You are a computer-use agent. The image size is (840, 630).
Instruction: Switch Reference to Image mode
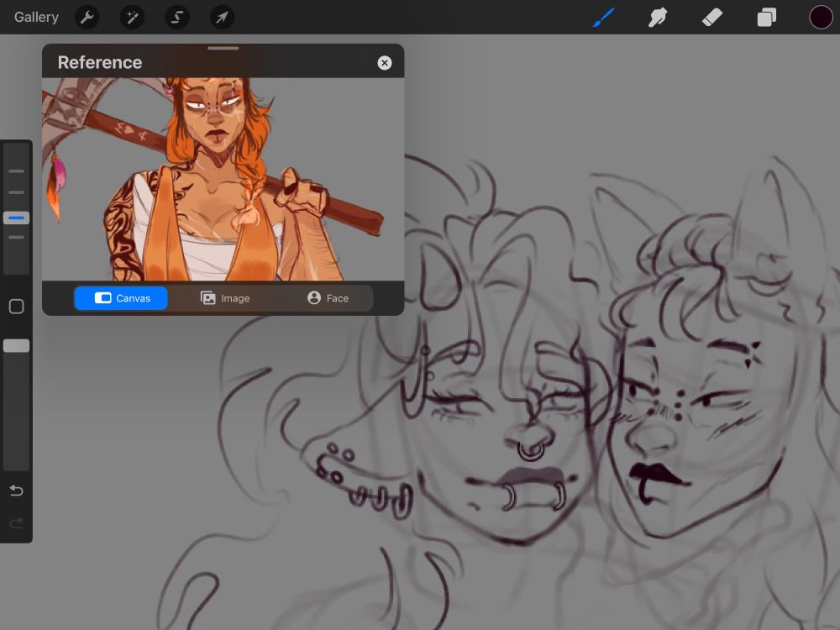[225, 298]
